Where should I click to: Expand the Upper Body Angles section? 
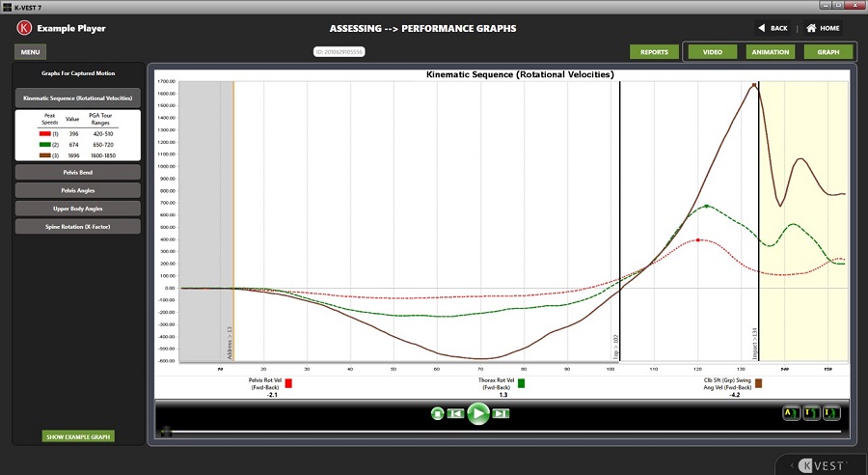tap(79, 208)
